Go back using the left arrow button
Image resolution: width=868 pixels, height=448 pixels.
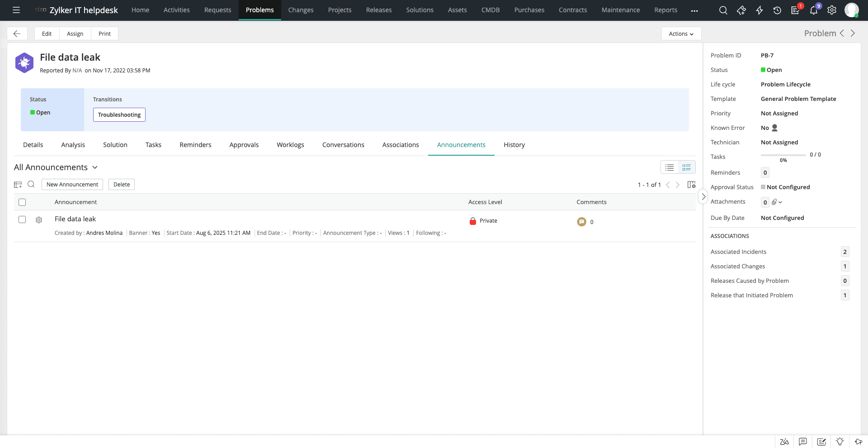(17, 33)
